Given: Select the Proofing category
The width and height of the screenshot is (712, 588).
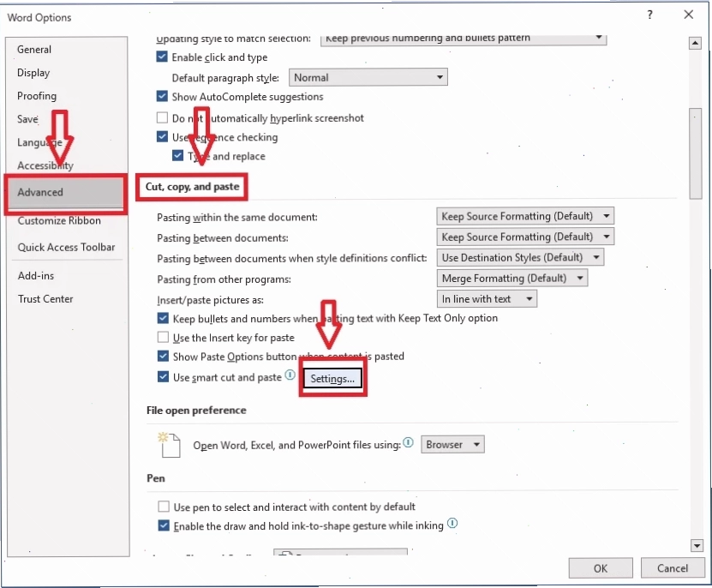Looking at the screenshot, I should tap(37, 96).
